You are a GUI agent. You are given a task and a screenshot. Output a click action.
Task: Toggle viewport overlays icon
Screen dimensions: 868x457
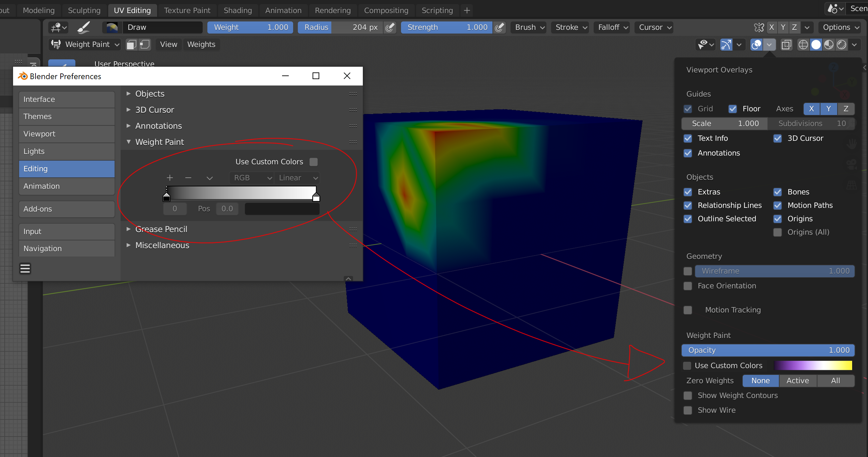[756, 45]
